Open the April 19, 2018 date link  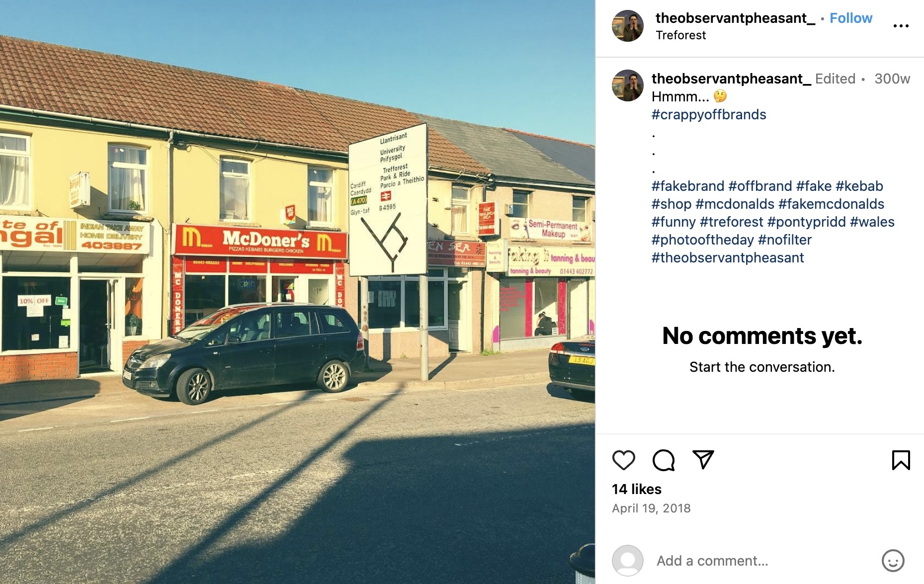pos(651,508)
